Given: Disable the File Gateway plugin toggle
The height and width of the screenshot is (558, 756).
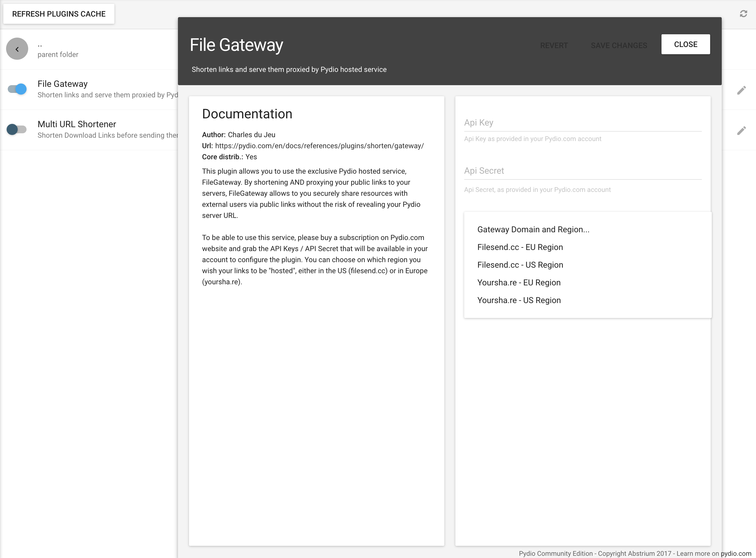Looking at the screenshot, I should click(x=17, y=89).
